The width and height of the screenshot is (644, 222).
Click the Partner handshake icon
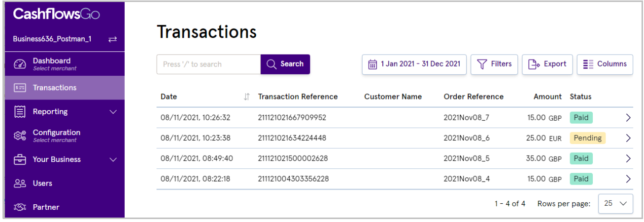pyautogui.click(x=20, y=207)
